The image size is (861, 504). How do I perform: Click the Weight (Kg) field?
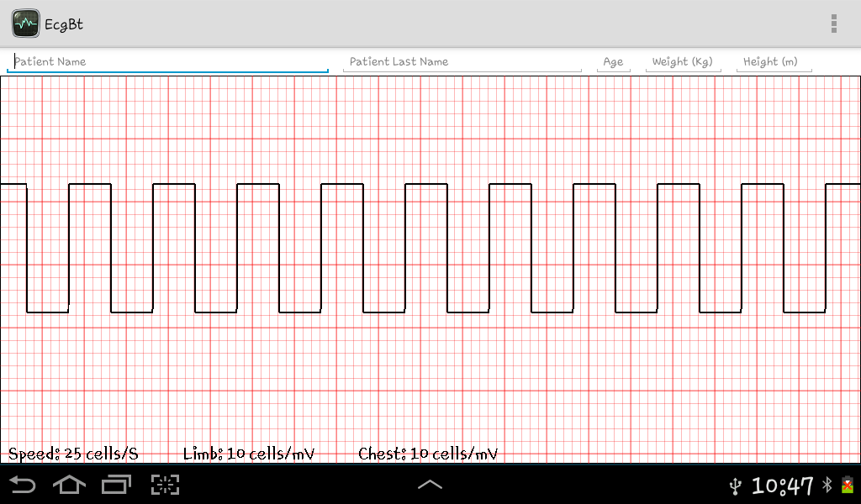[682, 61]
